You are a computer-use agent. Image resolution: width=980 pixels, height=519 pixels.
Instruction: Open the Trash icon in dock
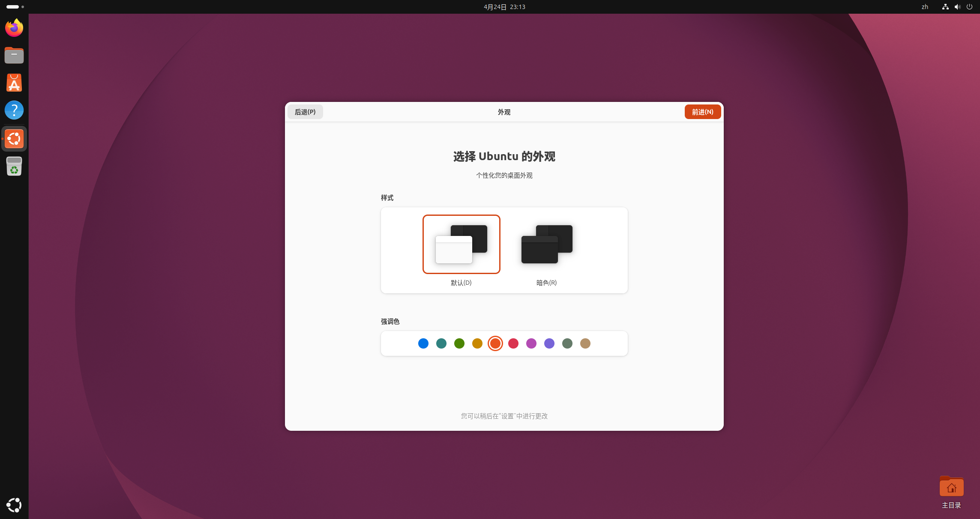(14, 166)
